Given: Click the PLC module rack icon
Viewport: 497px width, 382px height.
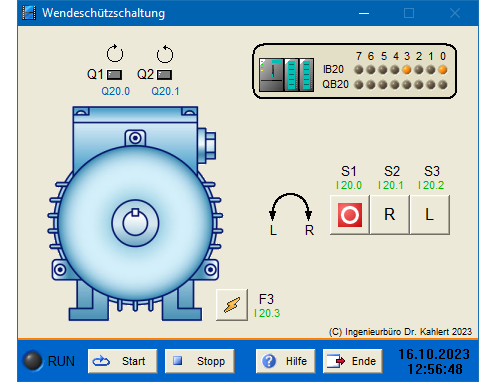Looking at the screenshot, I should pos(286,75).
